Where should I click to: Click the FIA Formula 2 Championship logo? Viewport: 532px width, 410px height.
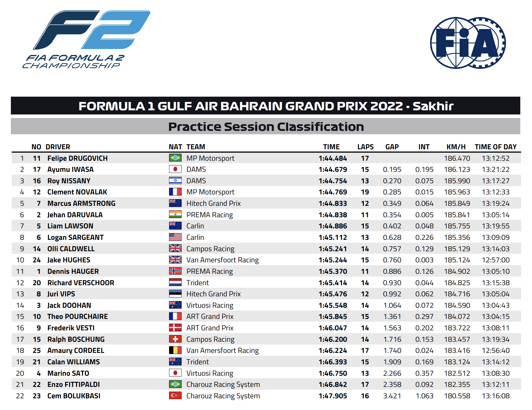click(86, 39)
